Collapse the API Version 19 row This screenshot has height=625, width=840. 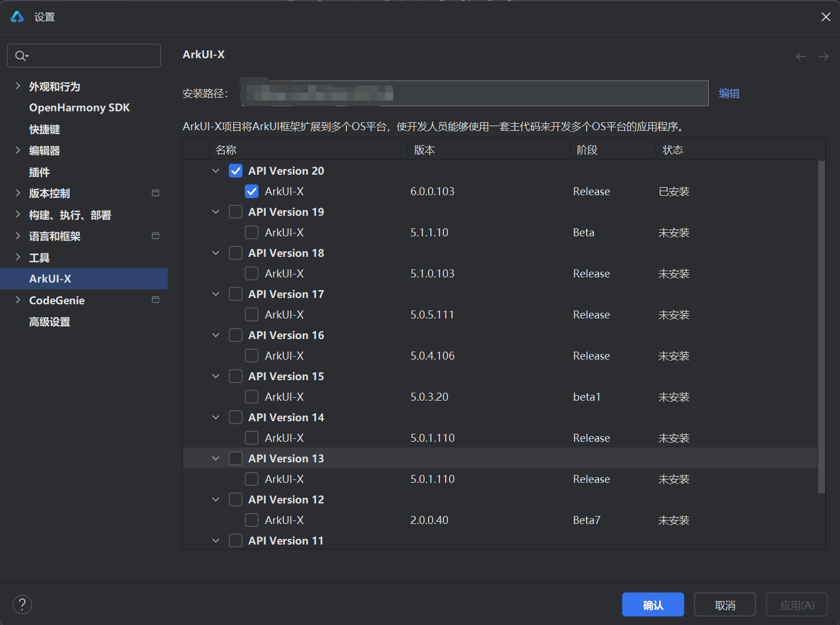(x=216, y=212)
